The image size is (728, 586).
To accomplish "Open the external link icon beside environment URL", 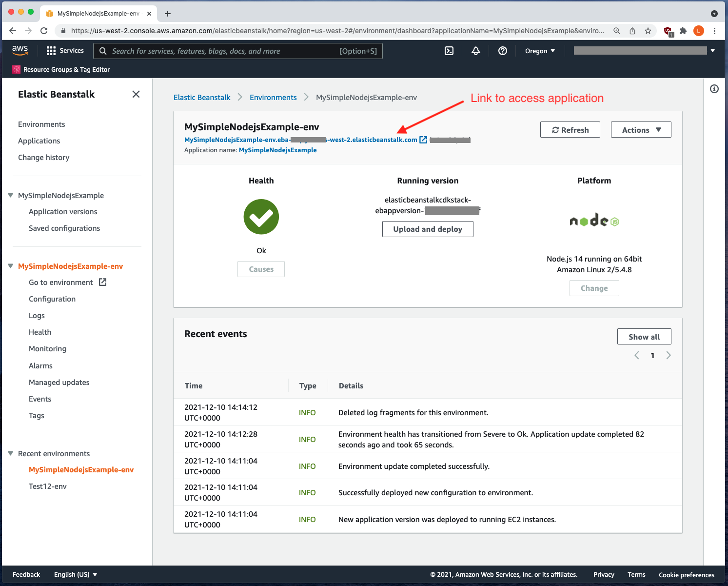I will pyautogui.click(x=423, y=140).
